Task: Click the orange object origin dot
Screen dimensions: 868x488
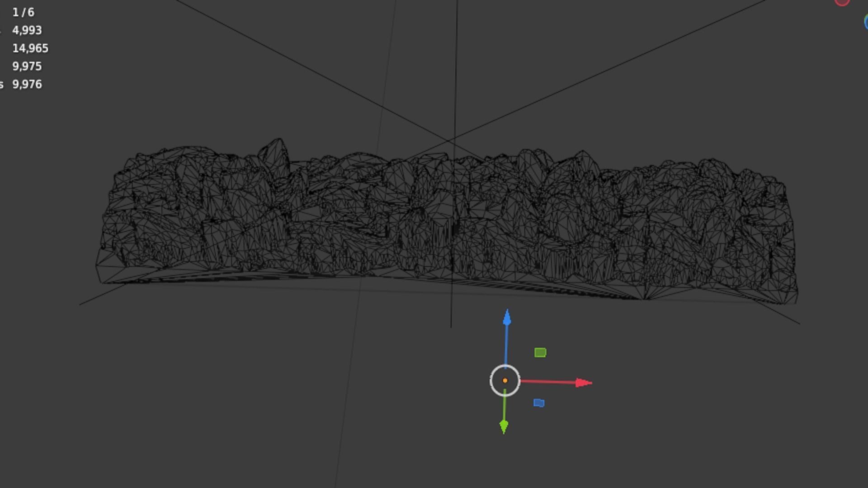Action: click(x=505, y=380)
